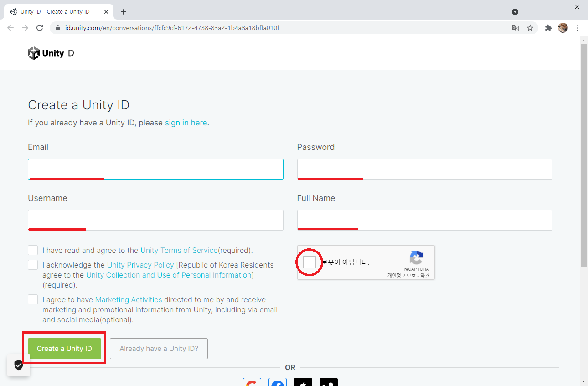Reload the current page
588x386 pixels.
click(40, 28)
